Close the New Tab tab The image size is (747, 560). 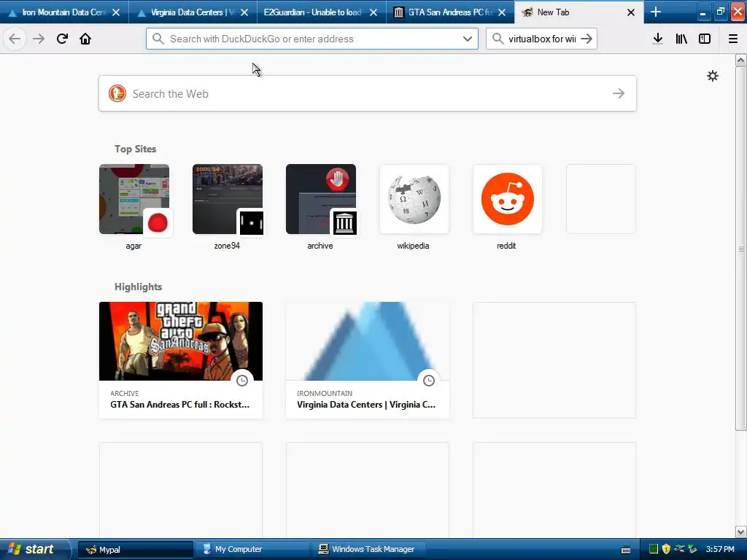631,12
